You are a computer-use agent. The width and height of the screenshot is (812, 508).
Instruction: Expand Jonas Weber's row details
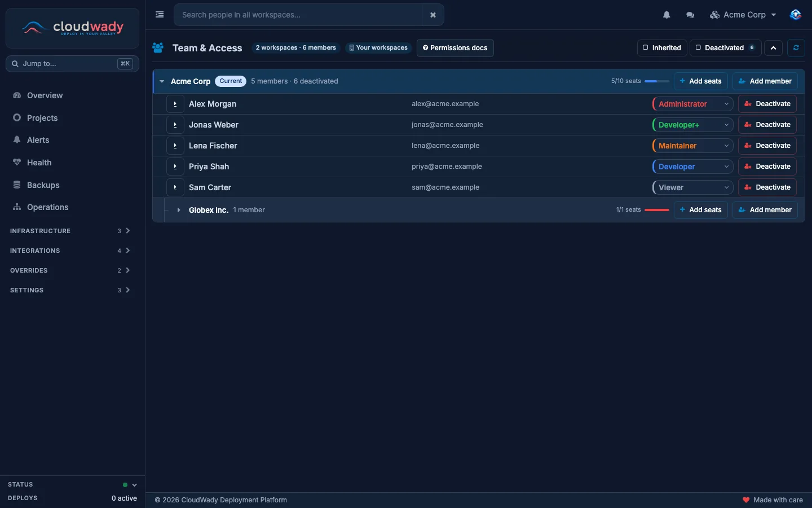(175, 125)
